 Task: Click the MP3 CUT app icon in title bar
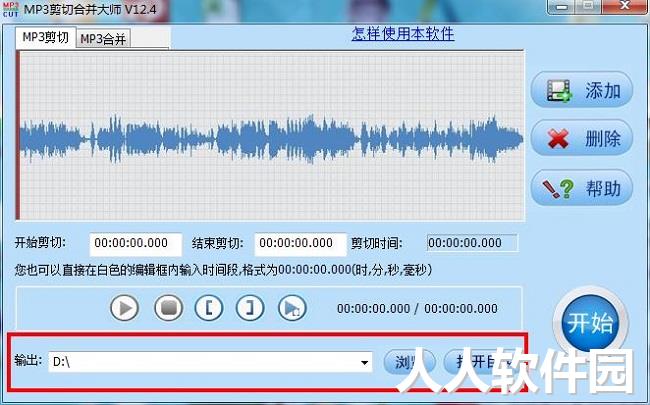(11, 10)
